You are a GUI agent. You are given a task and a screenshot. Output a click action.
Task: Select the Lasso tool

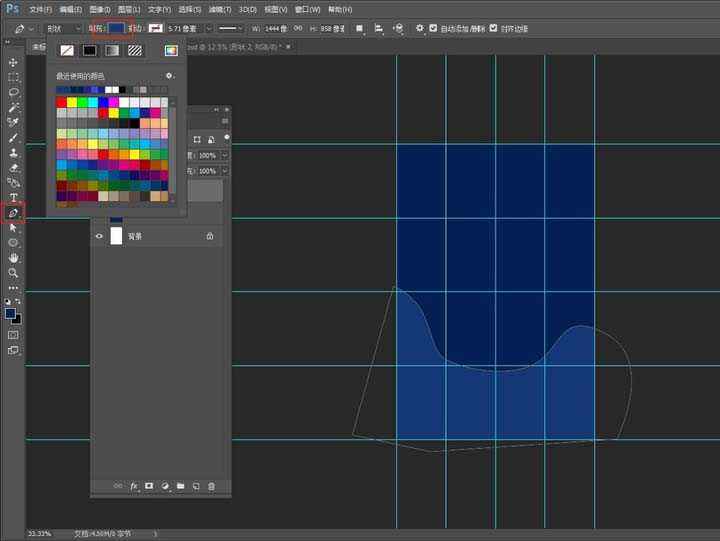tap(13, 92)
